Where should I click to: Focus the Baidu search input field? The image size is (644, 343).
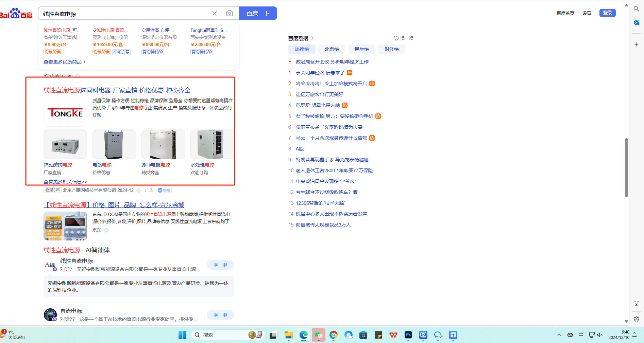tap(126, 14)
